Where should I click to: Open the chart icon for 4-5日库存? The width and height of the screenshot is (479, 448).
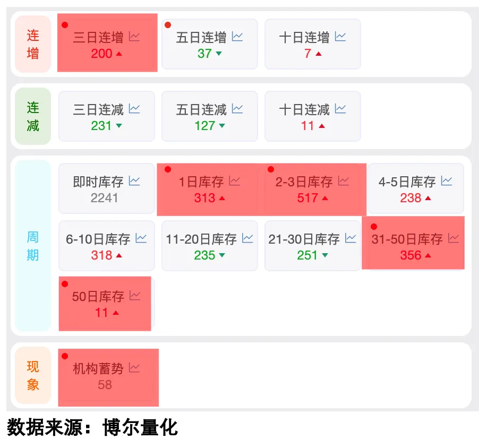pyautogui.click(x=446, y=181)
